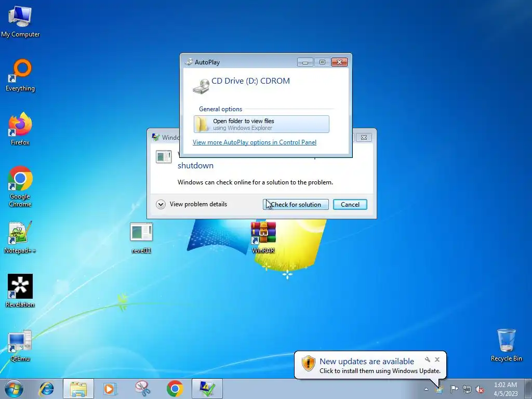Select the Everything search shortcut

(20, 75)
